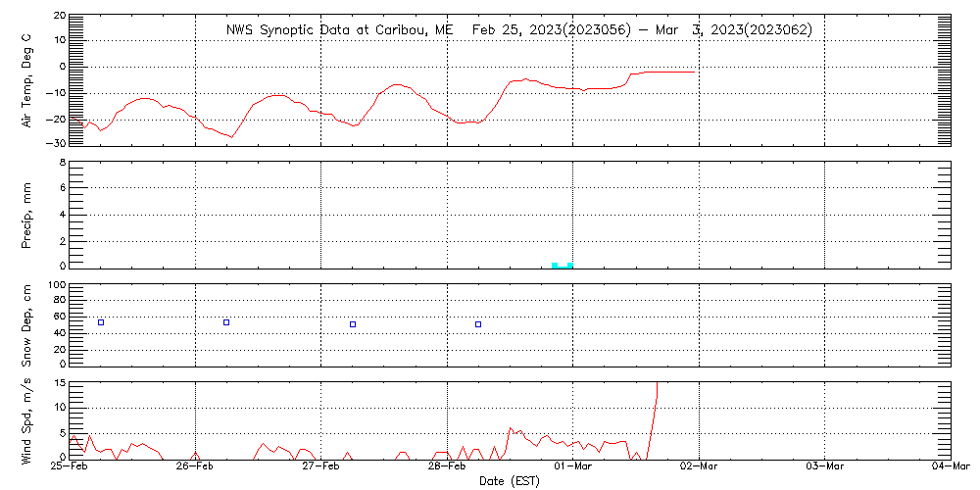Click the snow depth marker on 25-Feb

coord(100,322)
